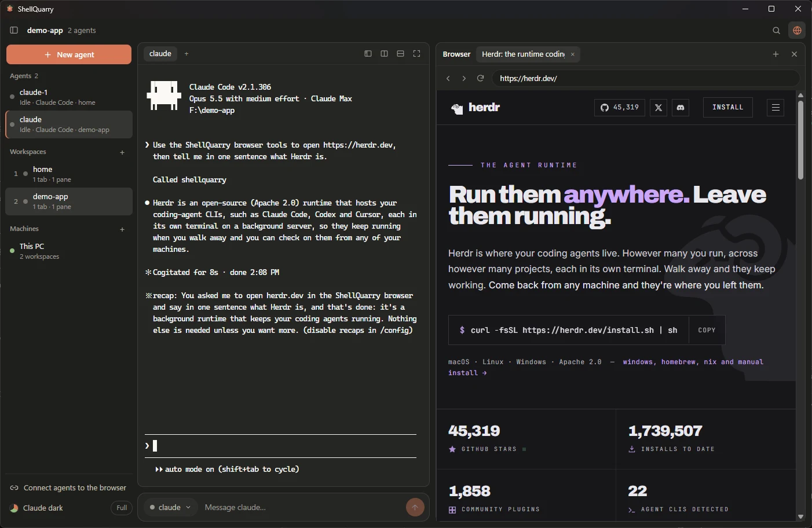Open the X (Twitter) link on herdr page
The height and width of the screenshot is (528, 812).
[x=659, y=108]
